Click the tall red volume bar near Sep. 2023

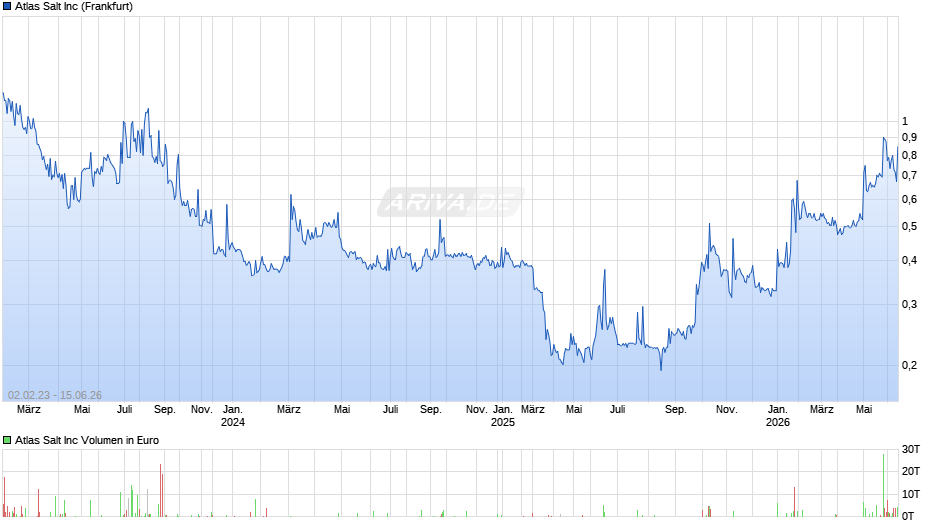(x=161, y=490)
